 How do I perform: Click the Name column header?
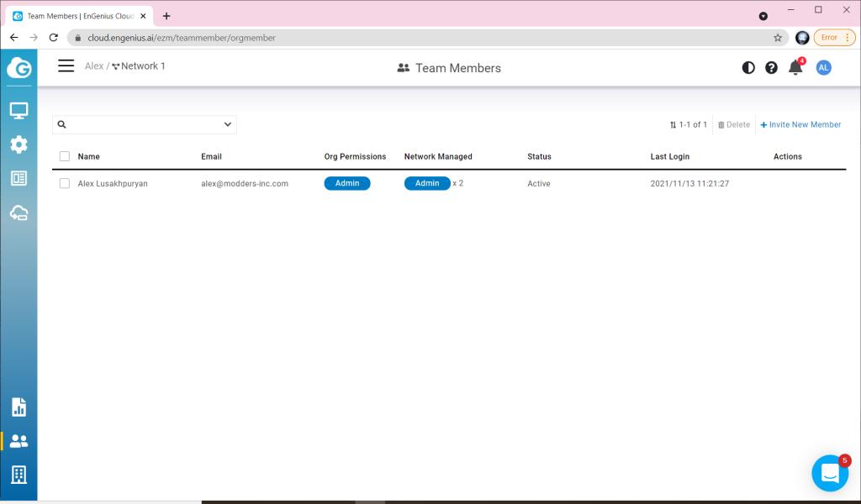89,156
